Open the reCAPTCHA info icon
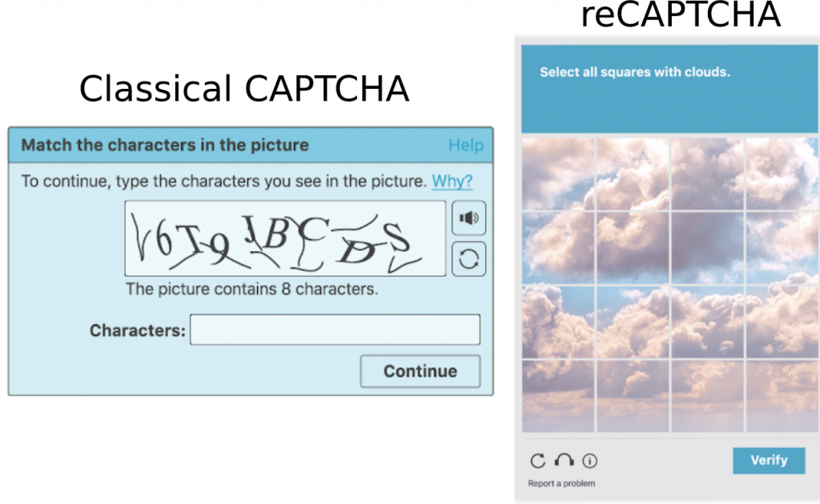820x504 pixels. tap(589, 461)
